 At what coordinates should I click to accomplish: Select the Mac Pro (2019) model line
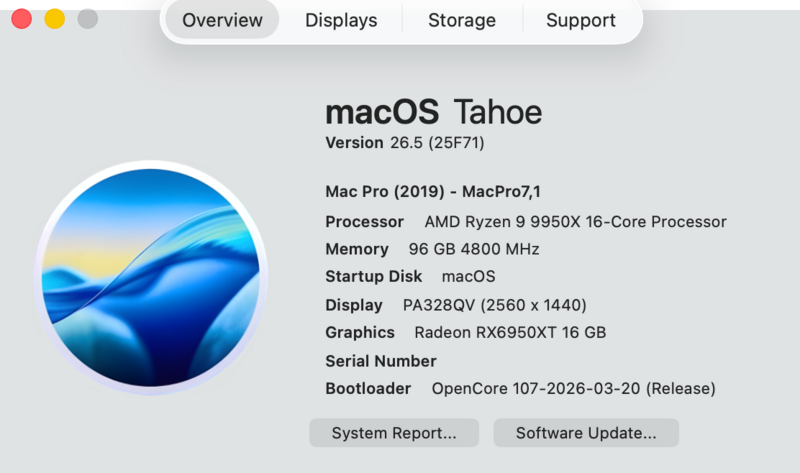click(x=433, y=191)
